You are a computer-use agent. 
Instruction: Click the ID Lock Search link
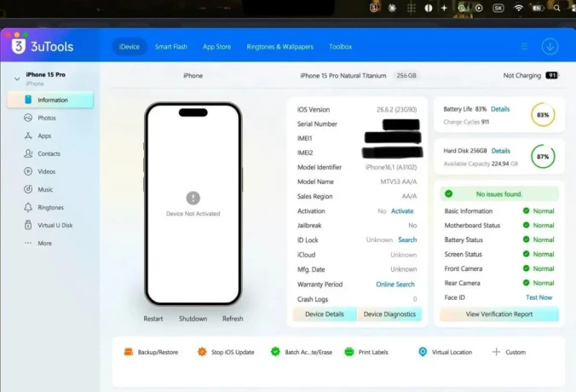pyautogui.click(x=407, y=239)
